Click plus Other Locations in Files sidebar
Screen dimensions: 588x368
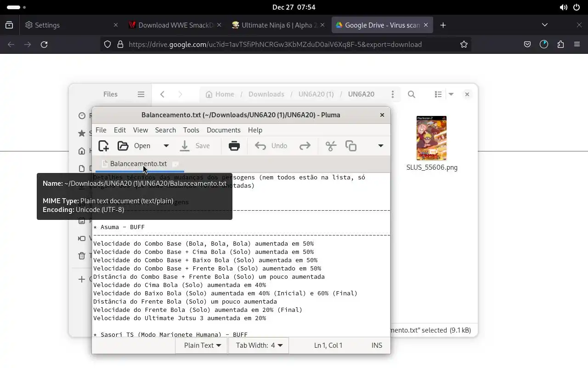click(82, 279)
